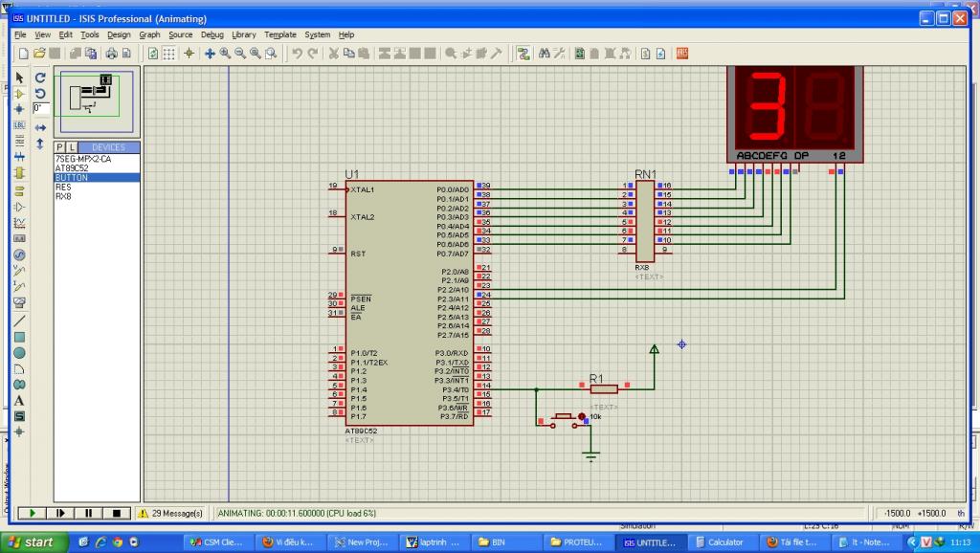This screenshot has width=980, height=553.
Task: Click the binoculars search icon
Action: pos(544,54)
